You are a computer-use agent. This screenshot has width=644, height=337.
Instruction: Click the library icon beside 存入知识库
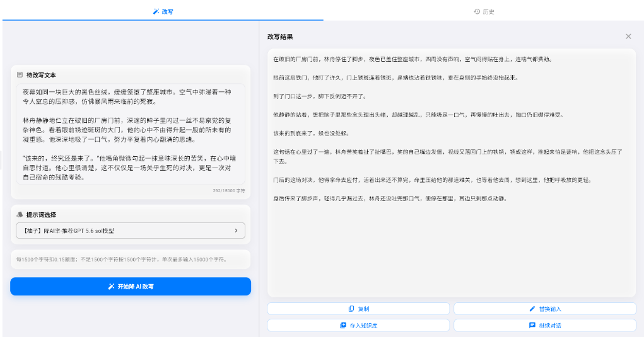[343, 326]
